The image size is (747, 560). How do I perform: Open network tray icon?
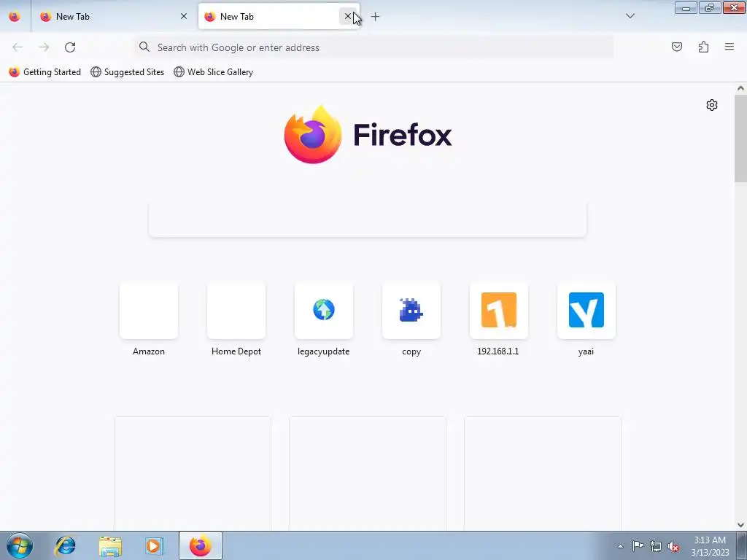[x=656, y=546]
